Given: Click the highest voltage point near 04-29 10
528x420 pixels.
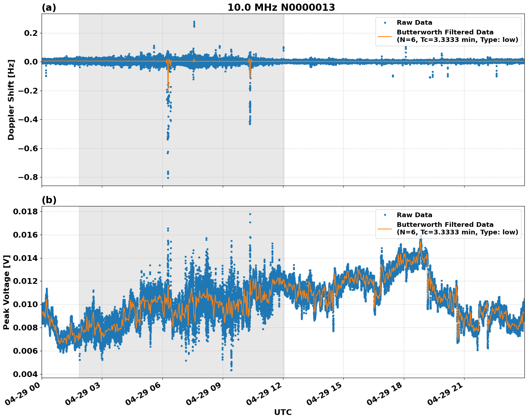Looking at the screenshot, I should 250,214.
